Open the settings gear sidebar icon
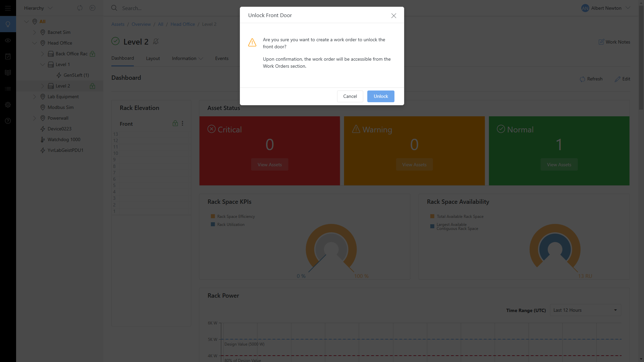 point(8,105)
